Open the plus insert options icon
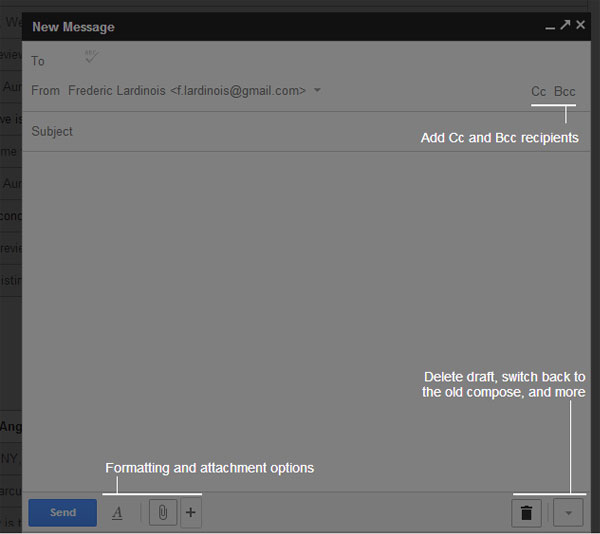Screen dimensions: 600x534 point(191,512)
